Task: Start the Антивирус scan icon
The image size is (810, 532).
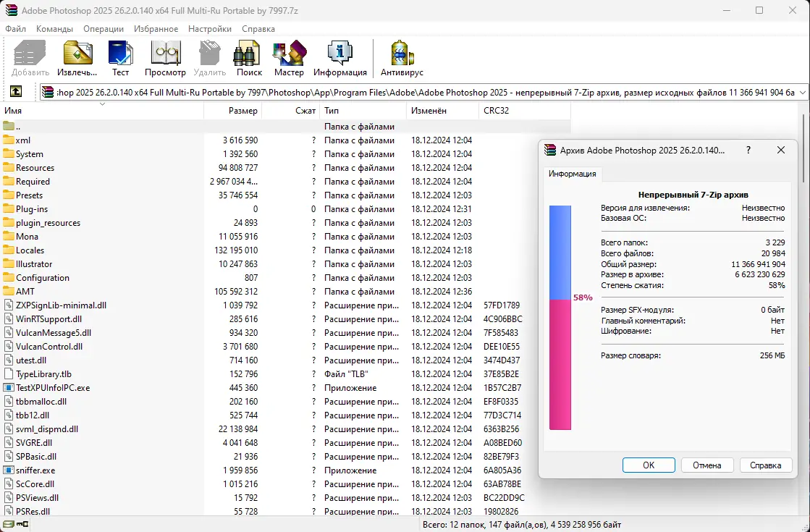Action: point(402,53)
